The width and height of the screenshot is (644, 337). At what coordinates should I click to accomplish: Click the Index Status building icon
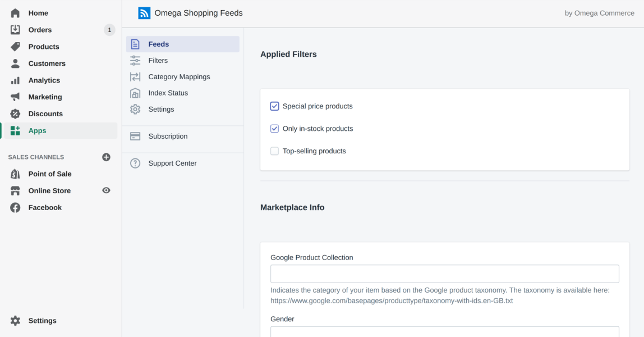(x=135, y=93)
